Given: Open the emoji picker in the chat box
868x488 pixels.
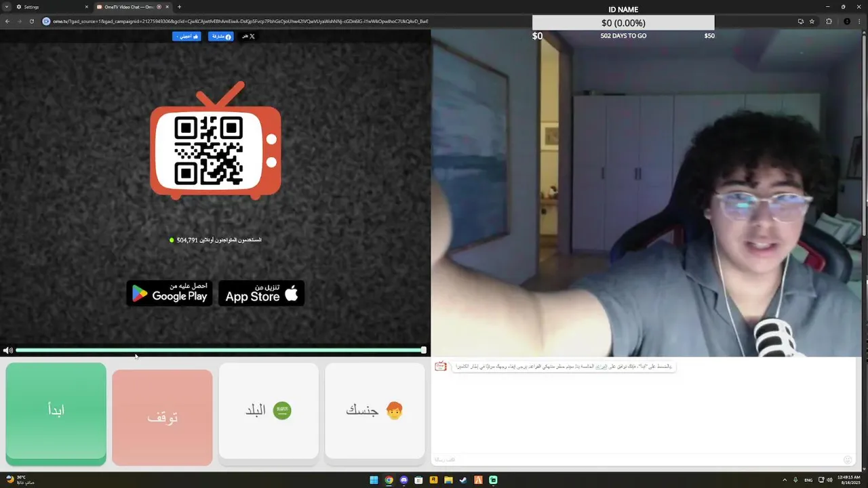Looking at the screenshot, I should [x=847, y=460].
